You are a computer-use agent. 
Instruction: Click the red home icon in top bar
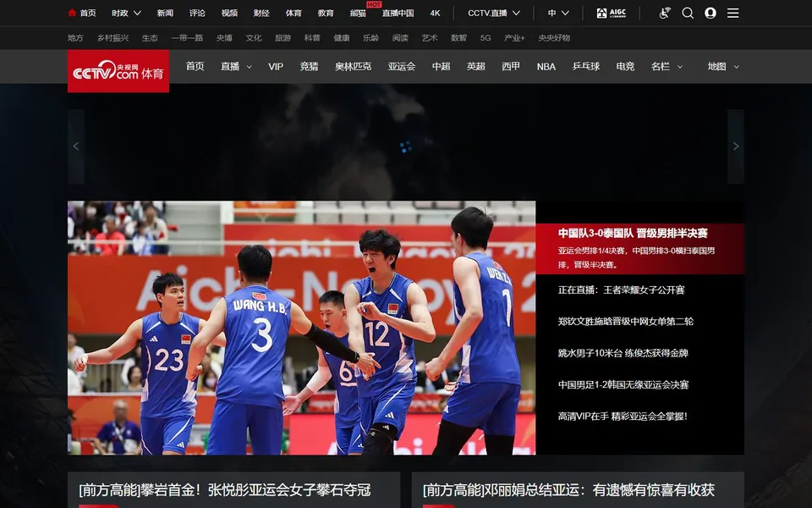coord(72,13)
